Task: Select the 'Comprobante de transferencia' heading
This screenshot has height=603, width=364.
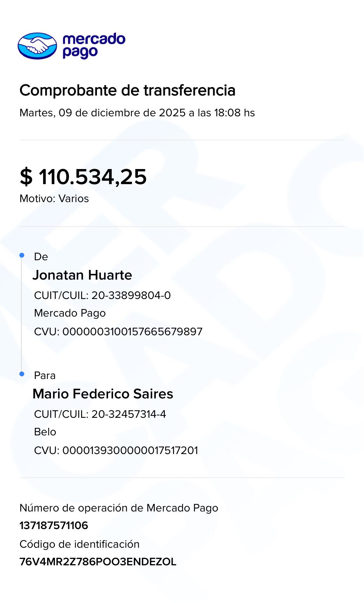Action: point(127,90)
